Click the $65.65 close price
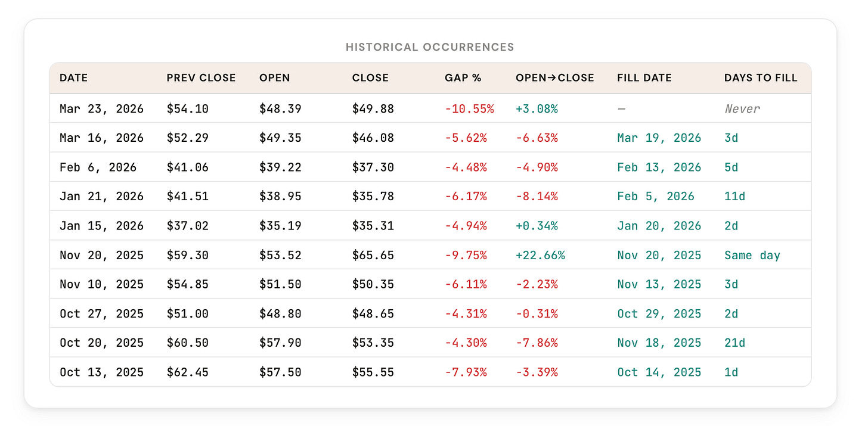868x426 pixels. (x=373, y=255)
